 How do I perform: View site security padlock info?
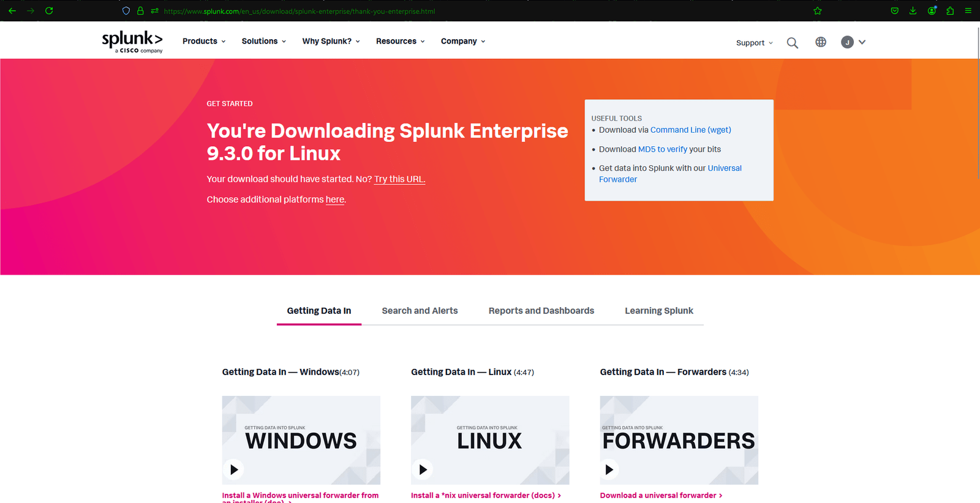pos(140,11)
